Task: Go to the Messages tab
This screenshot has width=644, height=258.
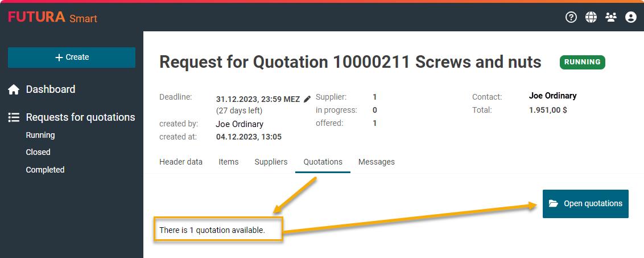Action: pos(376,162)
